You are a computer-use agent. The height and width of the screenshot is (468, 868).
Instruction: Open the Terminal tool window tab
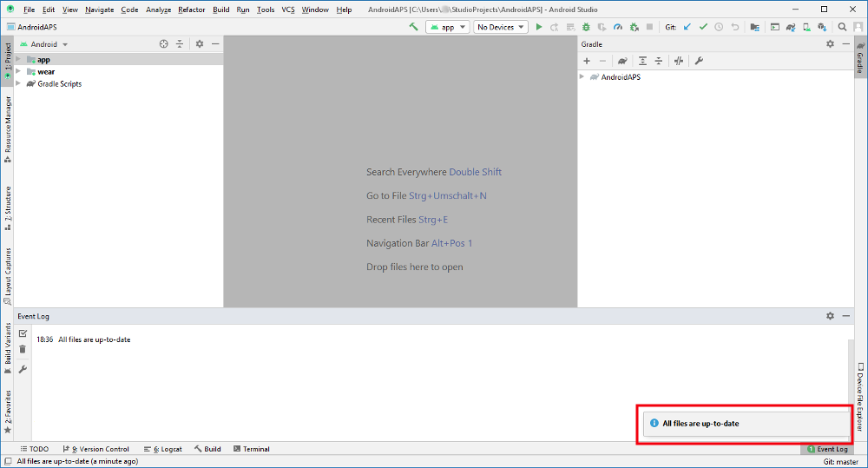point(252,449)
